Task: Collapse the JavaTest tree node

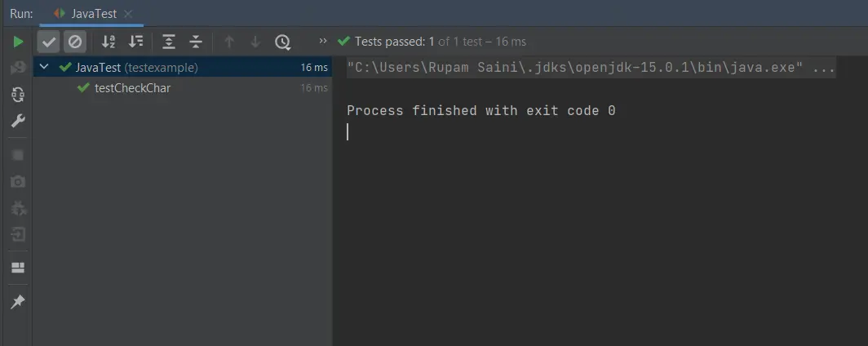Action: tap(45, 67)
